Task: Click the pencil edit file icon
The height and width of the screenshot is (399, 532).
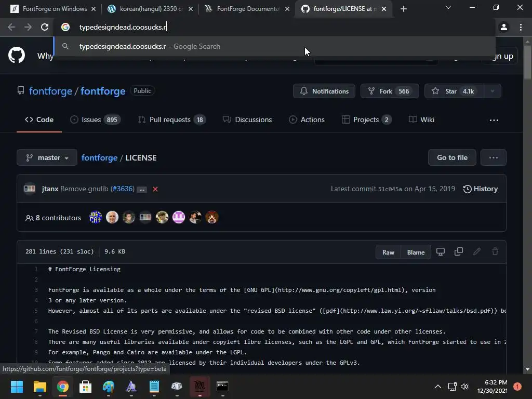Action: 477,252
